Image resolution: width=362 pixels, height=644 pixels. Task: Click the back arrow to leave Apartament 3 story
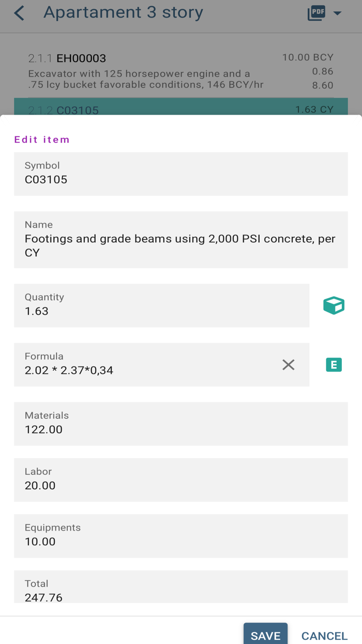pyautogui.click(x=19, y=13)
